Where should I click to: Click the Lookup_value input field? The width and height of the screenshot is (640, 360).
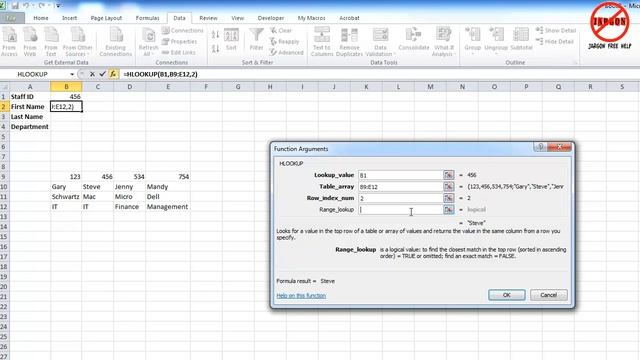tap(400, 175)
